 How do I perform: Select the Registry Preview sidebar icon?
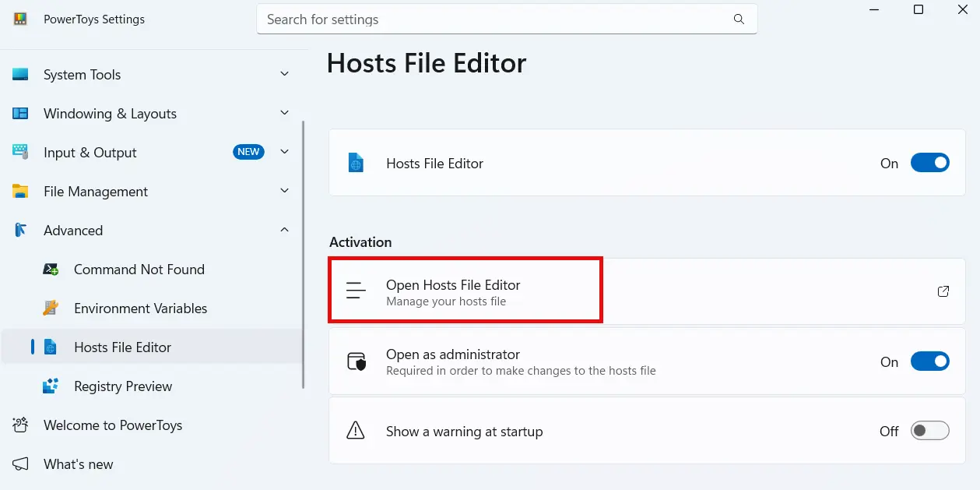(x=51, y=386)
